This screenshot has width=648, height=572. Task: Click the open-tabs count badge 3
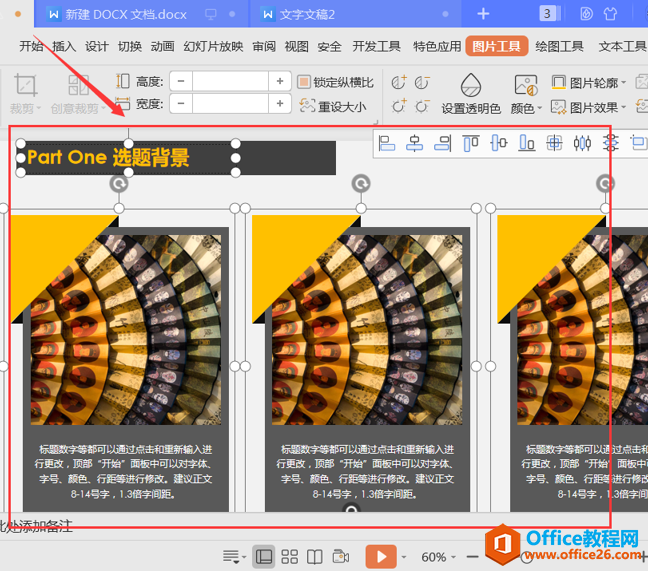547,14
